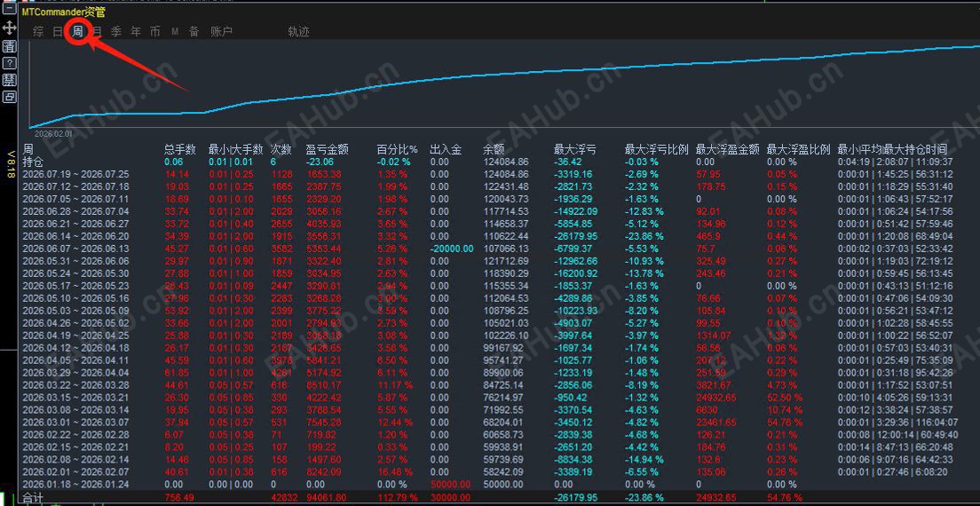Switch to the 周 weekly tab
980x506 pixels.
point(77,32)
